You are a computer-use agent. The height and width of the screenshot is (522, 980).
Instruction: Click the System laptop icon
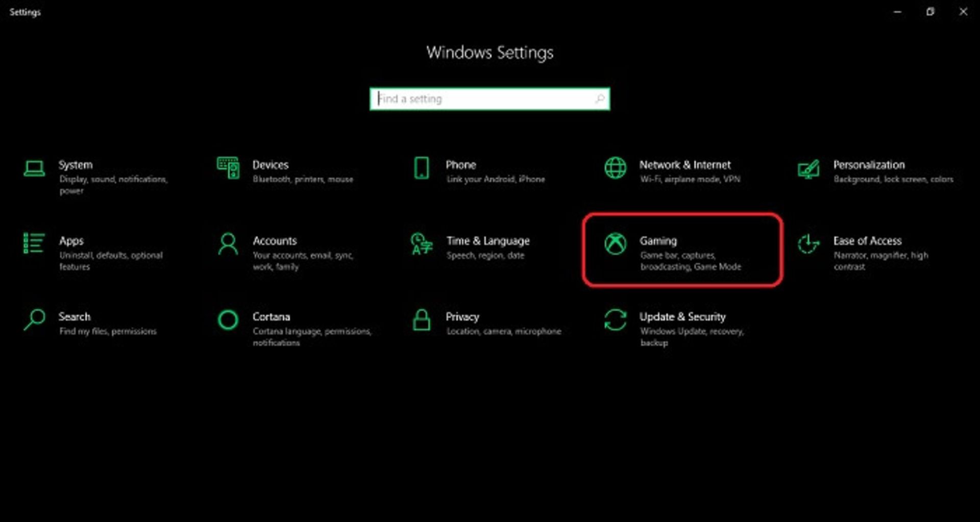coord(34,168)
